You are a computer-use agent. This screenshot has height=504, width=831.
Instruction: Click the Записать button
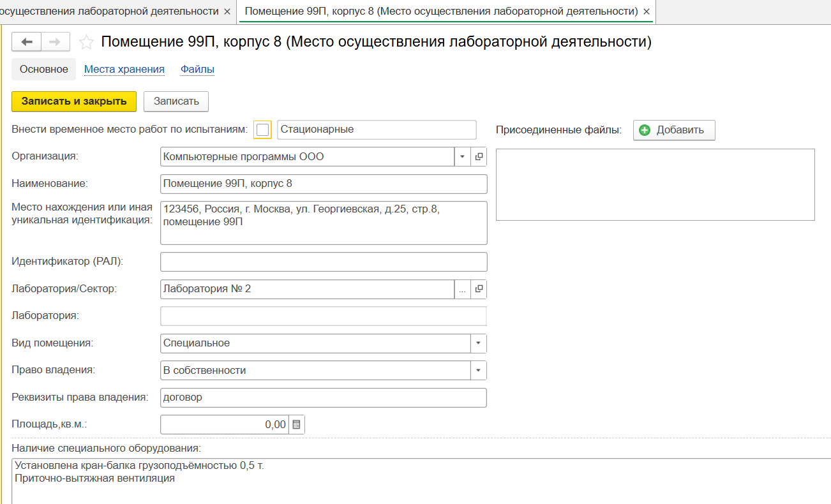[176, 101]
